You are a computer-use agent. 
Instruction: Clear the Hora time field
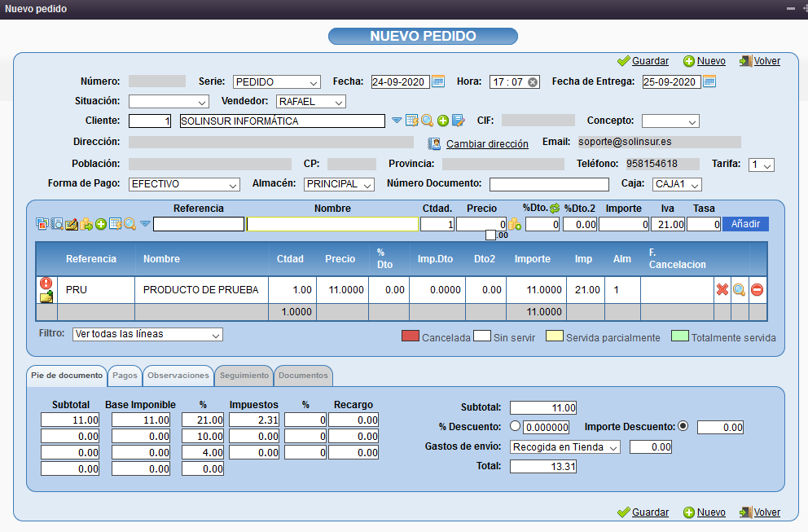533,82
